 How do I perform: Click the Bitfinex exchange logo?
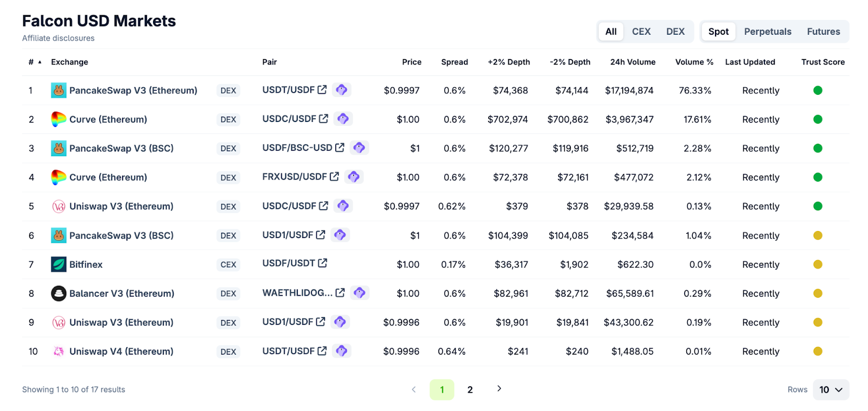[59, 264]
